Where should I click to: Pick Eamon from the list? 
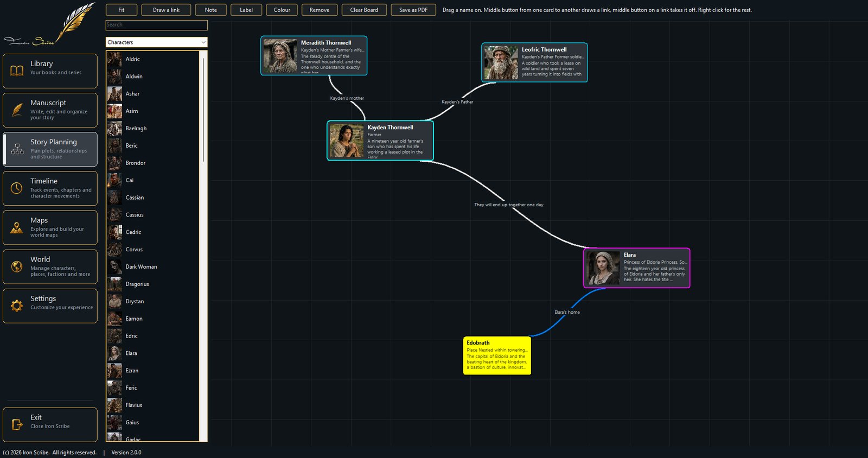pyautogui.click(x=153, y=319)
